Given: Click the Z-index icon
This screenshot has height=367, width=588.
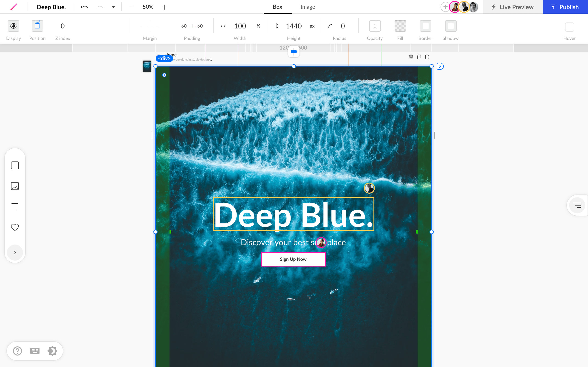Looking at the screenshot, I should click(62, 26).
